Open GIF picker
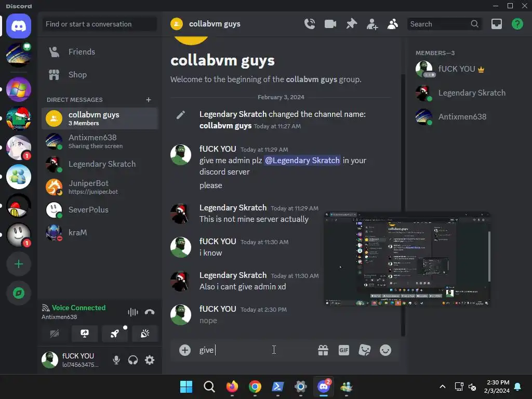The image size is (532, 399). [344, 350]
